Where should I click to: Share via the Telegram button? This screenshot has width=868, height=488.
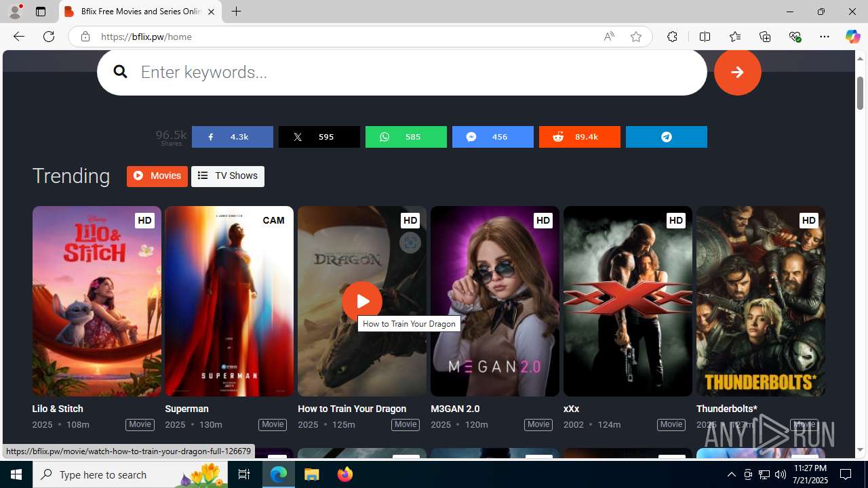666,137
